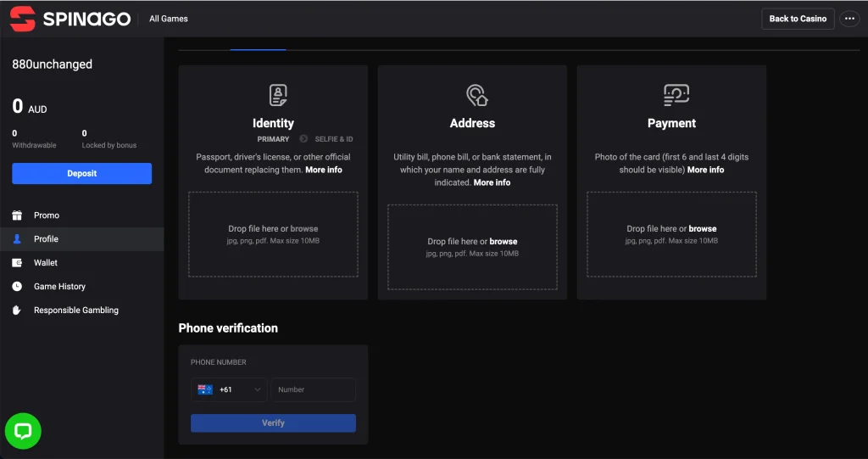Open Responsible Gambling settings
868x459 pixels.
click(x=82, y=311)
